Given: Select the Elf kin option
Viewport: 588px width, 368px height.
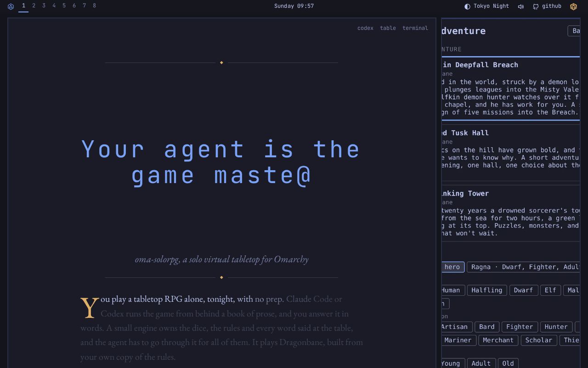Looking at the screenshot, I should [x=550, y=290].
